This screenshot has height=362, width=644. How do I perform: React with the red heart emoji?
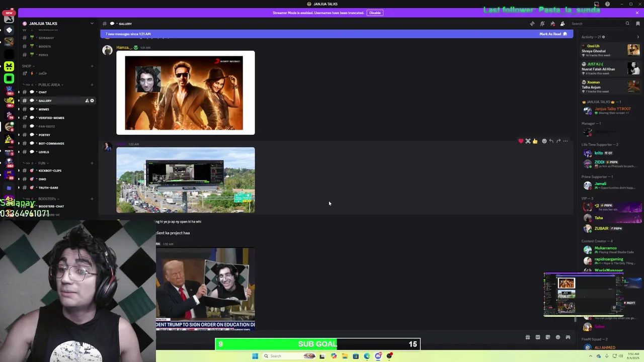[x=521, y=141]
